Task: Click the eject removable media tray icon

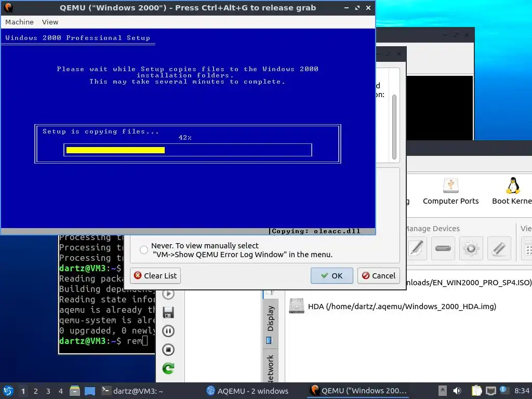Action: pos(442,391)
